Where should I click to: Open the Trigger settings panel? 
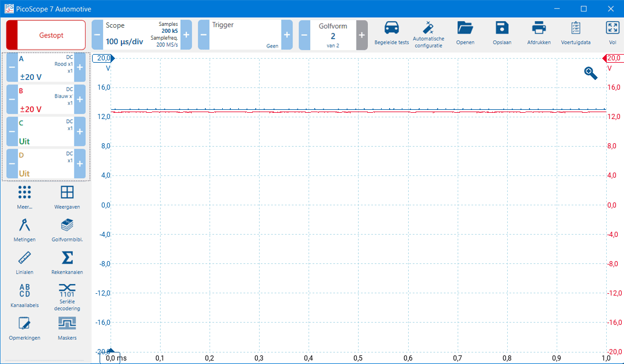point(245,35)
